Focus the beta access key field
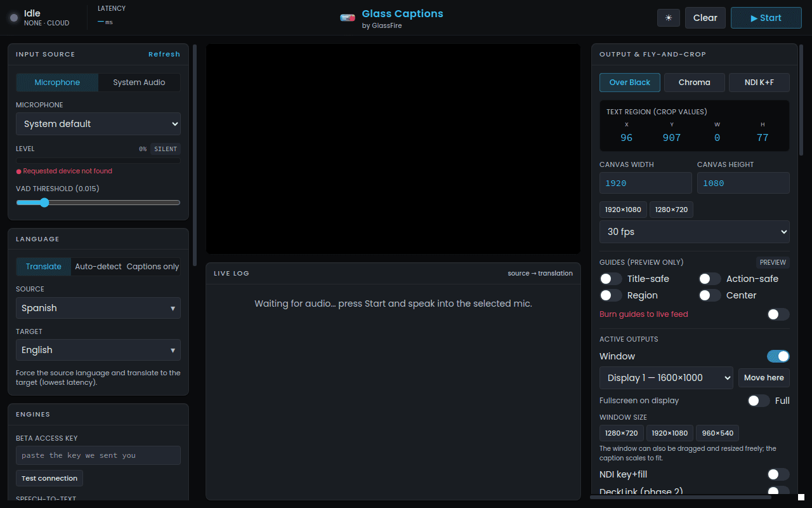 click(x=98, y=455)
